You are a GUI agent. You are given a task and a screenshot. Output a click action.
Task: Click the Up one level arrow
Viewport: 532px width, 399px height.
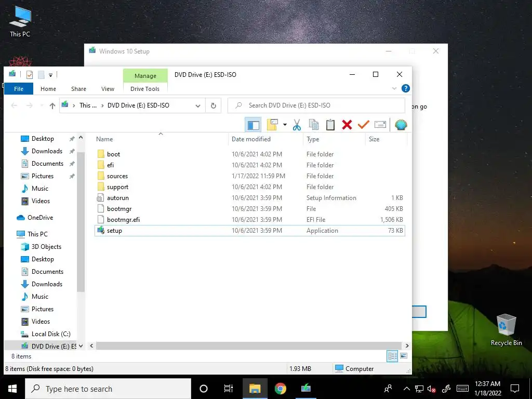[52, 106]
